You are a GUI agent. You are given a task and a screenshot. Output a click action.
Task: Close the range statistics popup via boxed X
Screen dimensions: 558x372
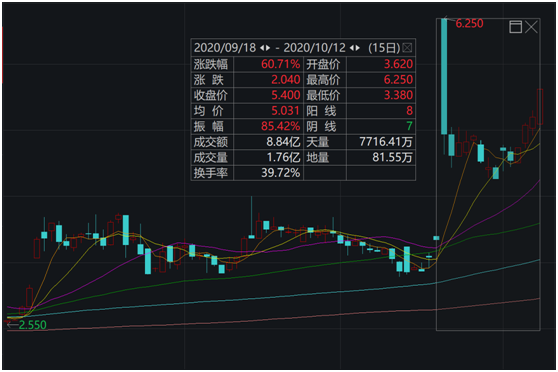point(407,48)
